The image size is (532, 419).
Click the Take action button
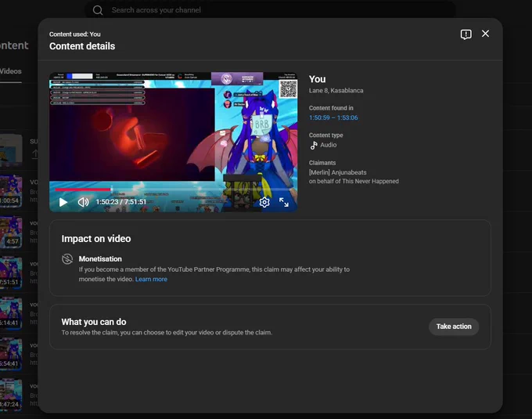[x=454, y=327]
